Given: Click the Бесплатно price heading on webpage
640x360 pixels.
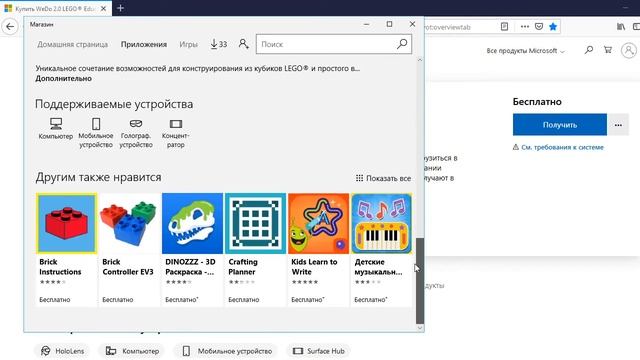Looking at the screenshot, I should pos(537,102).
